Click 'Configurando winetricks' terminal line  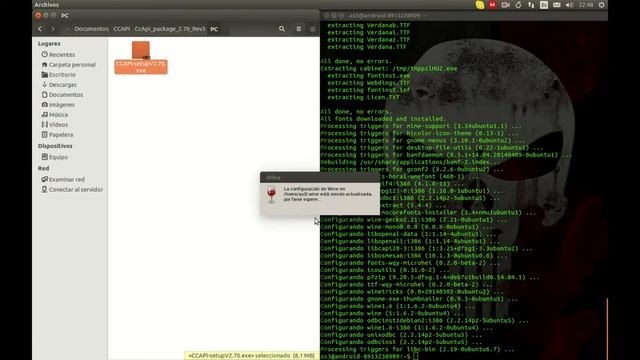click(412, 292)
